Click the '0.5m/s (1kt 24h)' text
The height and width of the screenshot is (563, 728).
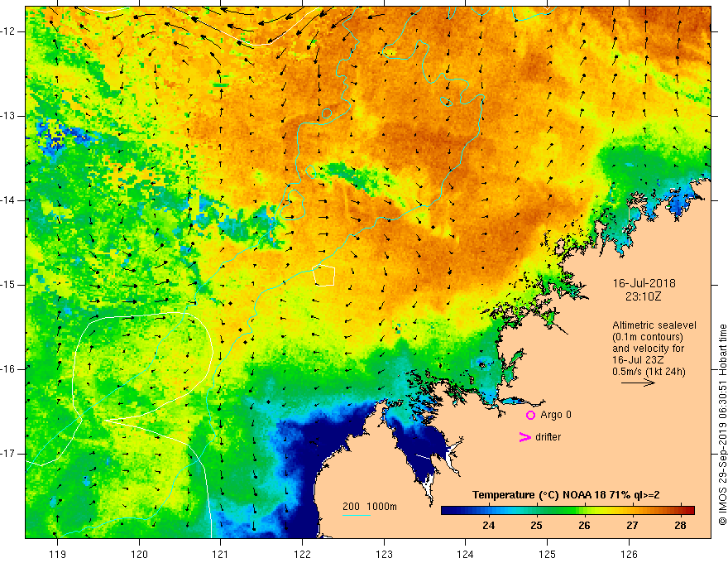point(649,372)
